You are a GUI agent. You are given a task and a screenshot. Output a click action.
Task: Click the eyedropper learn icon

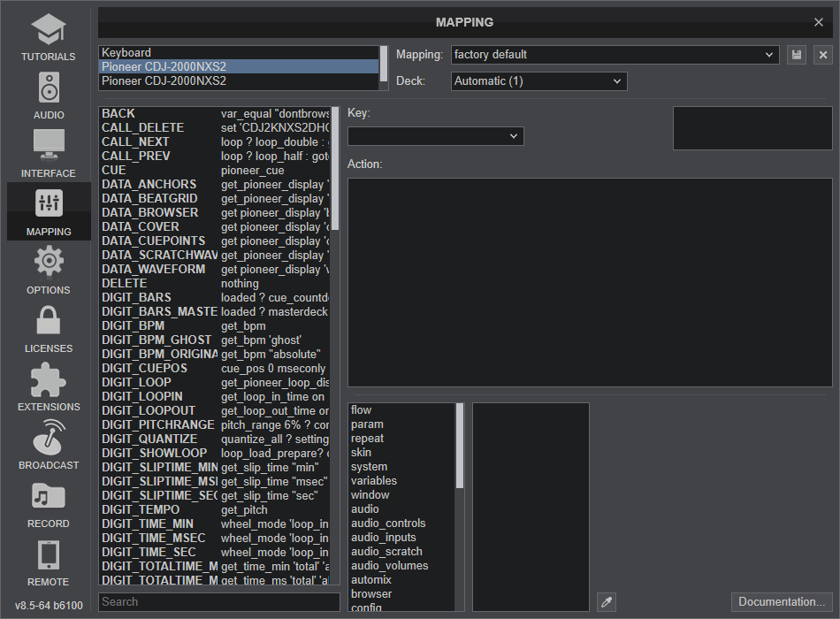(607, 602)
